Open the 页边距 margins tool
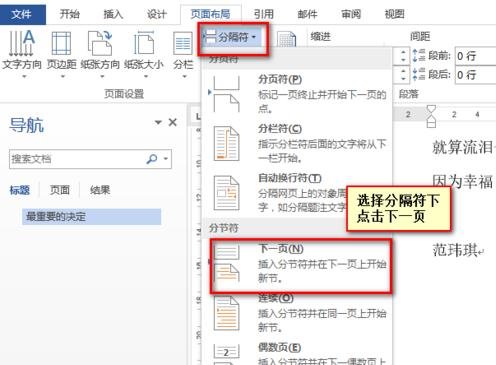The height and width of the screenshot is (365, 496). (62, 53)
